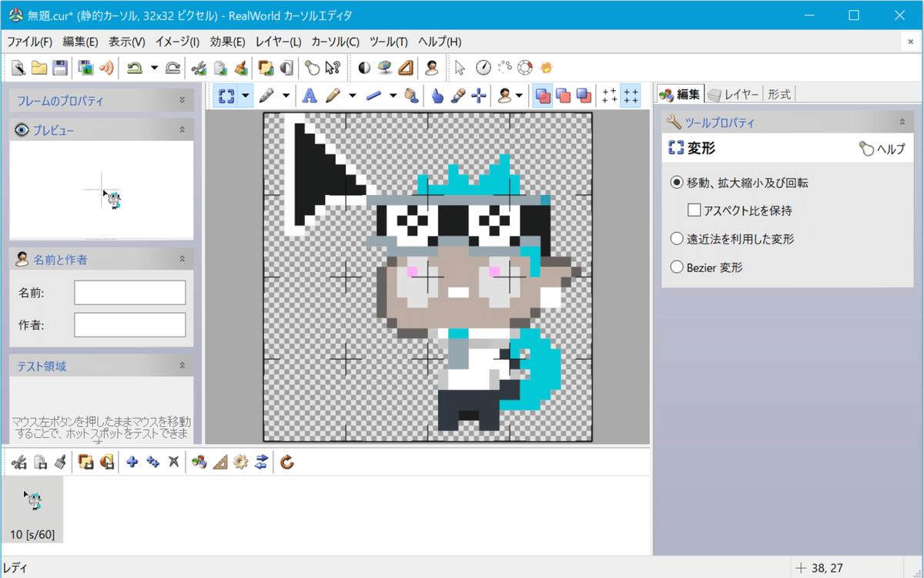Click the rotate arrow icon in frame toolbar

coord(287,462)
